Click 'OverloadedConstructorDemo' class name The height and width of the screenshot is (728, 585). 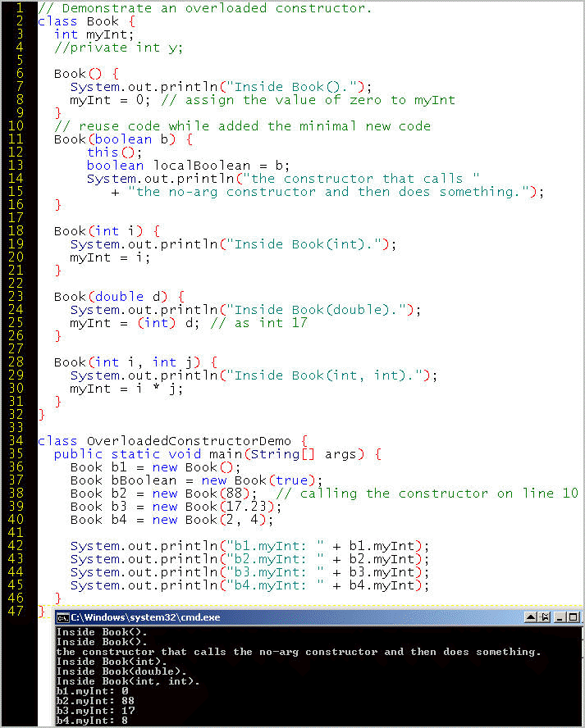[x=189, y=440]
